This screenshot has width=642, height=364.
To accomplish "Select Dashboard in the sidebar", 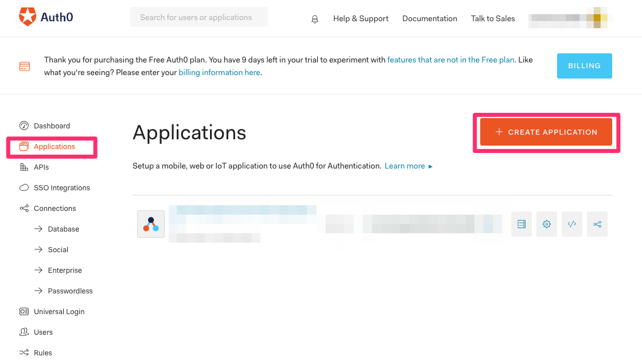I will (52, 126).
